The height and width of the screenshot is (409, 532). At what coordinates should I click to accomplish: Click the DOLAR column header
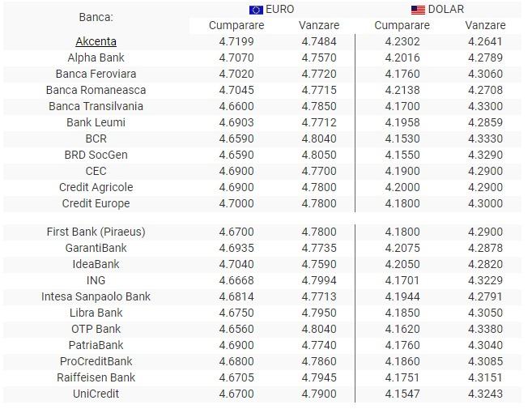[445, 10]
